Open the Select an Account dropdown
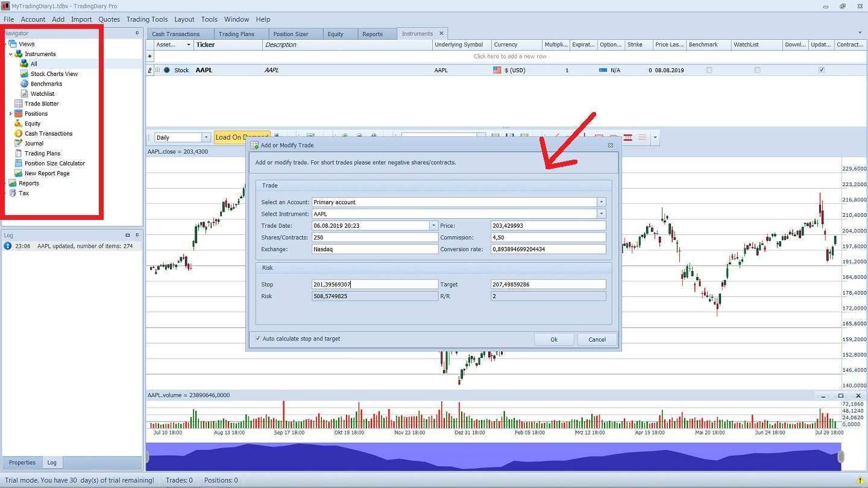868x488 pixels. click(601, 202)
